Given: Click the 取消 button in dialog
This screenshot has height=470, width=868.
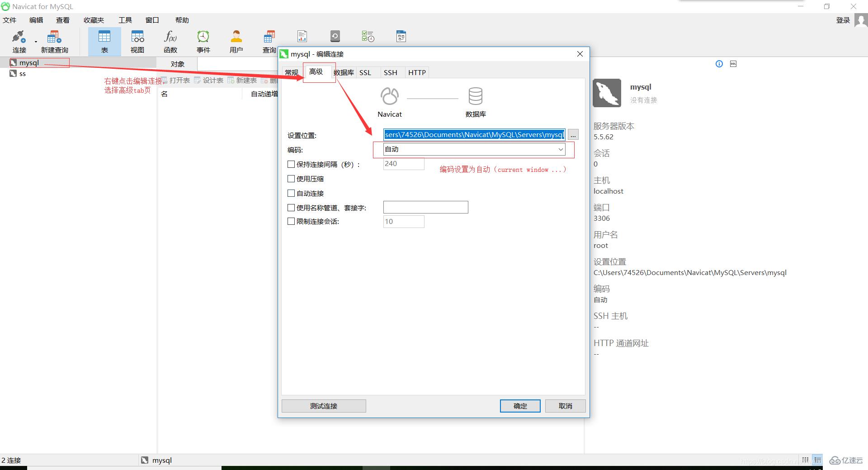Looking at the screenshot, I should coord(566,406).
